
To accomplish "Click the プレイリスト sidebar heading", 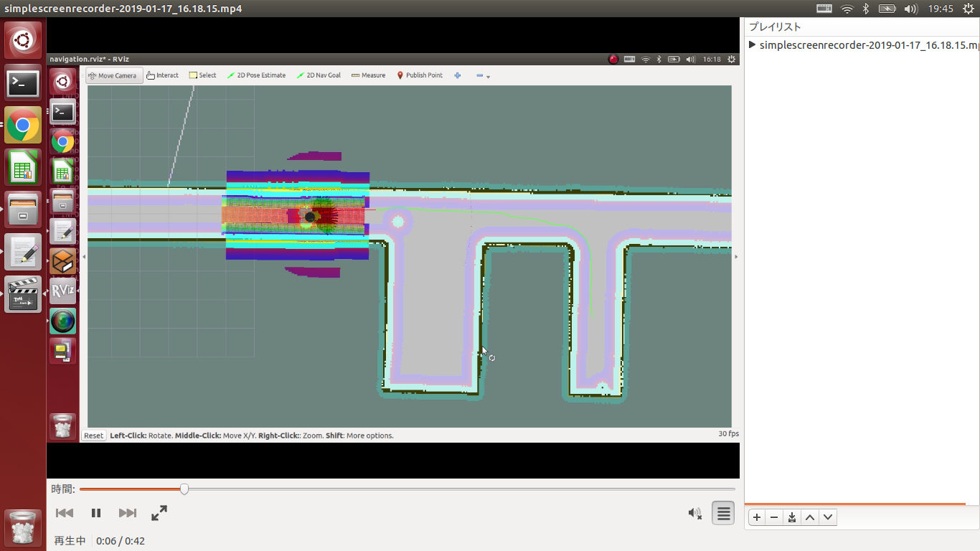I will point(775,27).
